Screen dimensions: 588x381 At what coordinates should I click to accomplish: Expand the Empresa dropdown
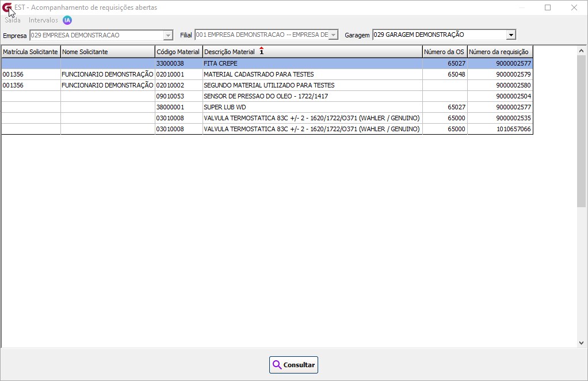pyautogui.click(x=169, y=35)
